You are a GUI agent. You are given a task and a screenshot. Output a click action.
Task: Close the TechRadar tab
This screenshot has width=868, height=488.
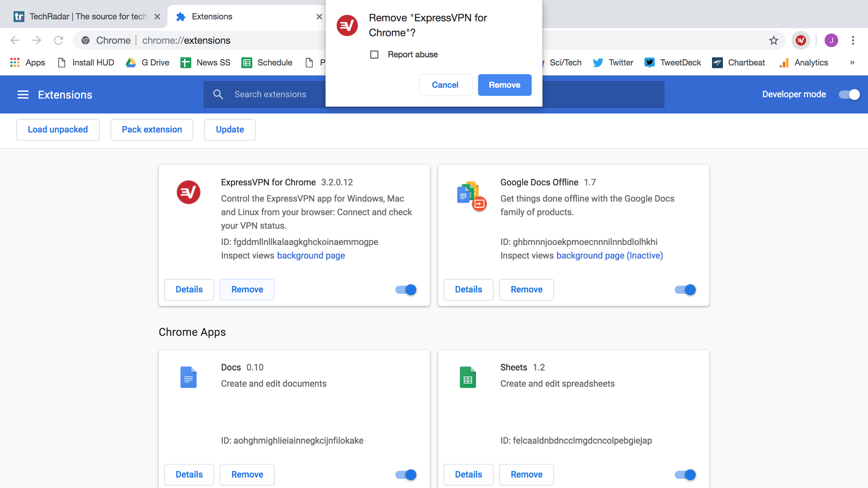(x=157, y=17)
